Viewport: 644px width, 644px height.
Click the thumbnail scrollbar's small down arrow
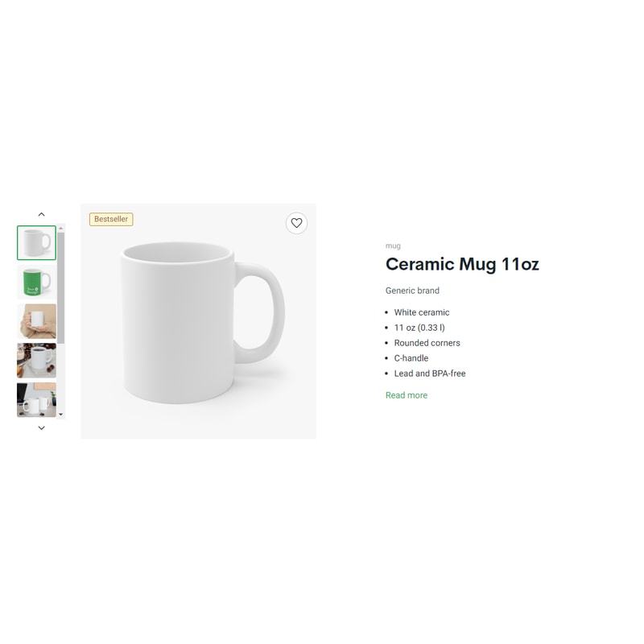(61, 415)
